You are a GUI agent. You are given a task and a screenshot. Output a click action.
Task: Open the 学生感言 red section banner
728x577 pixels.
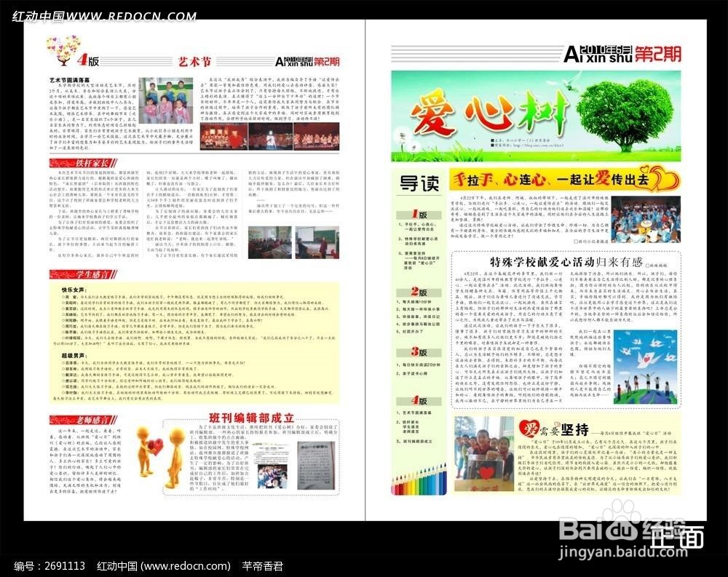(83, 274)
